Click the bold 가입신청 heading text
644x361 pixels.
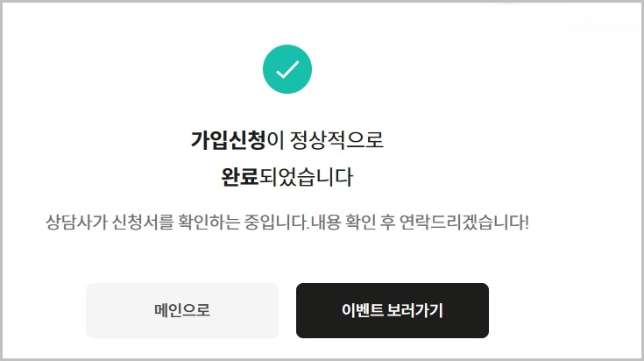click(228, 140)
